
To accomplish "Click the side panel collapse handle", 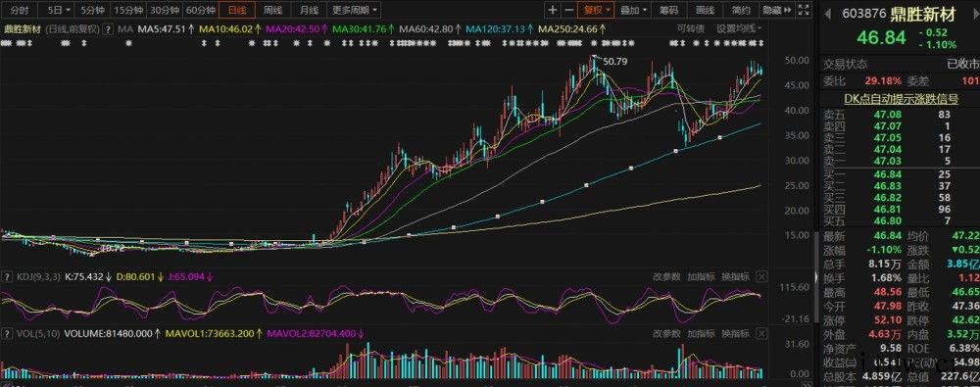I will [x=817, y=277].
